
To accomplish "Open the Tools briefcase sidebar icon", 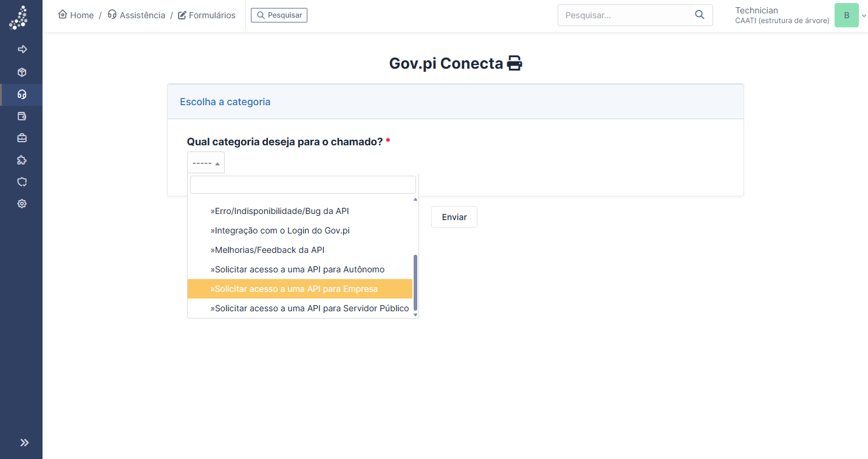I will pyautogui.click(x=22, y=138).
